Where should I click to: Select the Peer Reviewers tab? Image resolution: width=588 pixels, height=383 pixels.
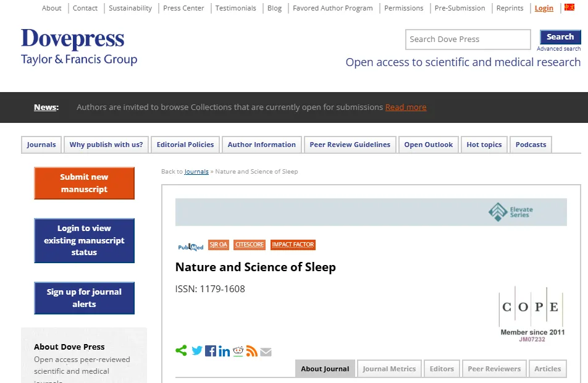[x=494, y=369]
